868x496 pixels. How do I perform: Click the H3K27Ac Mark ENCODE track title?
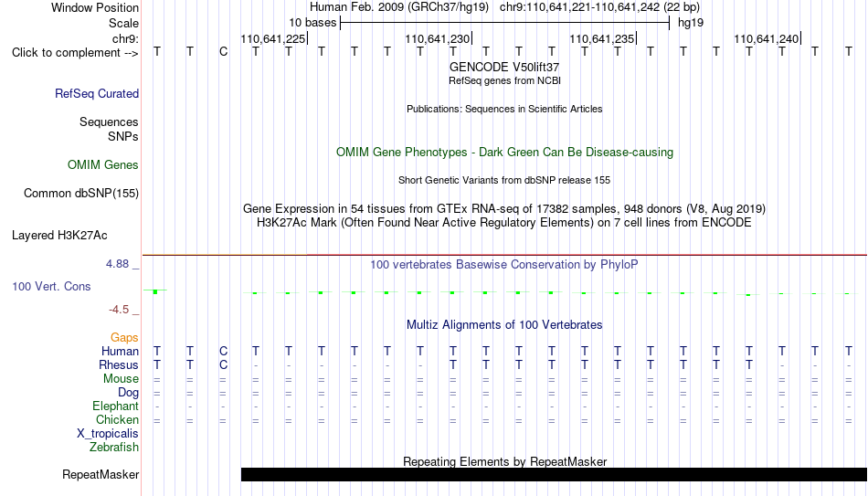(504, 223)
